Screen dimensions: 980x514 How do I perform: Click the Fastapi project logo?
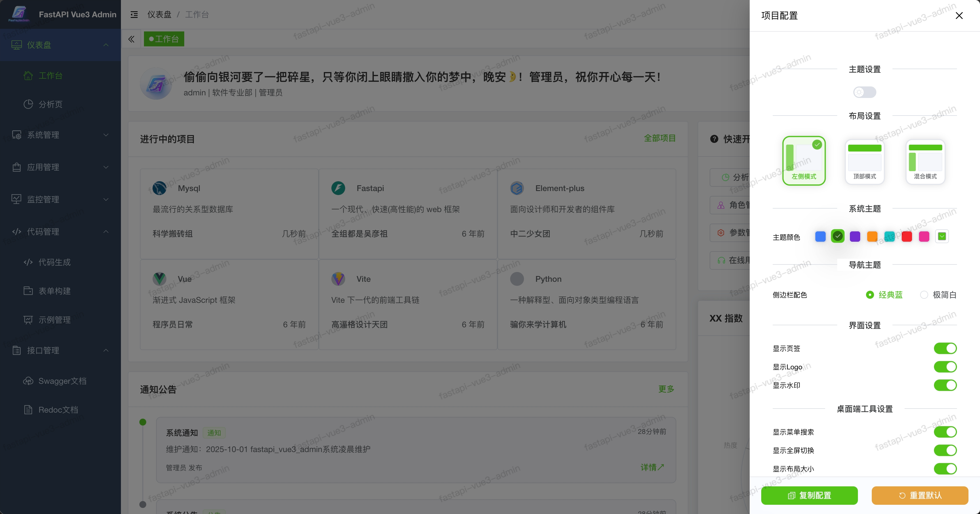click(338, 188)
